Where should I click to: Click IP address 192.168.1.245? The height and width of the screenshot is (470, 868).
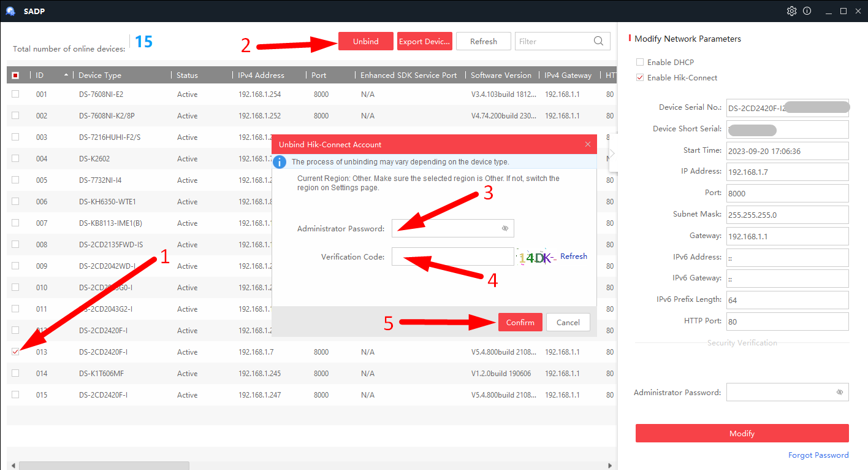(259, 373)
